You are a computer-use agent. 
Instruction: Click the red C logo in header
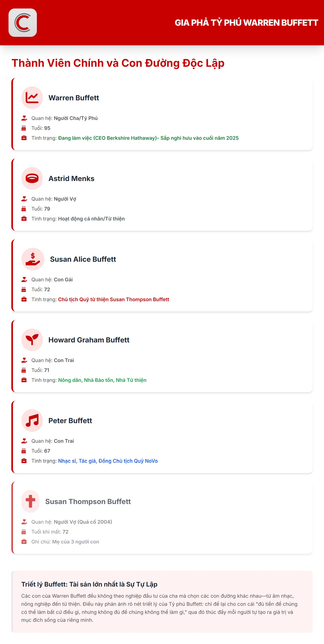[x=22, y=23]
